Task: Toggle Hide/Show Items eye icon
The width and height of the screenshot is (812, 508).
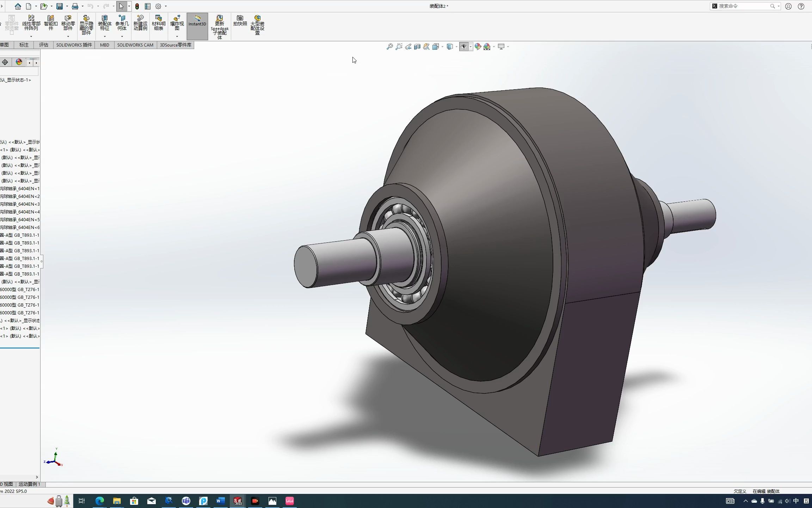Action: tap(464, 46)
